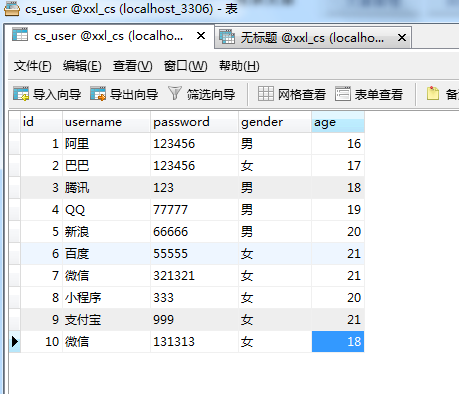
Task: Select password 123 in the 腾讯 row
Action: pos(194,188)
